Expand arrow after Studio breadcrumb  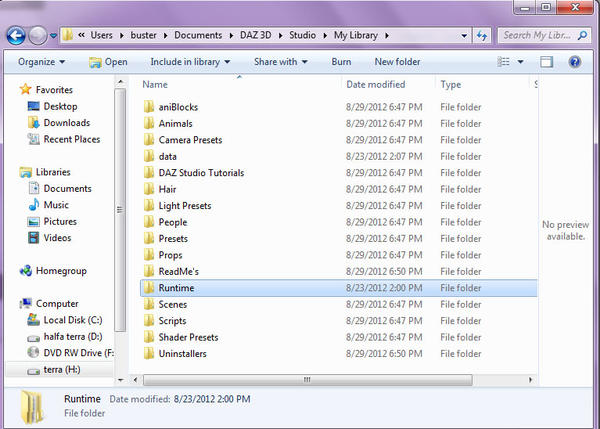pyautogui.click(x=325, y=36)
